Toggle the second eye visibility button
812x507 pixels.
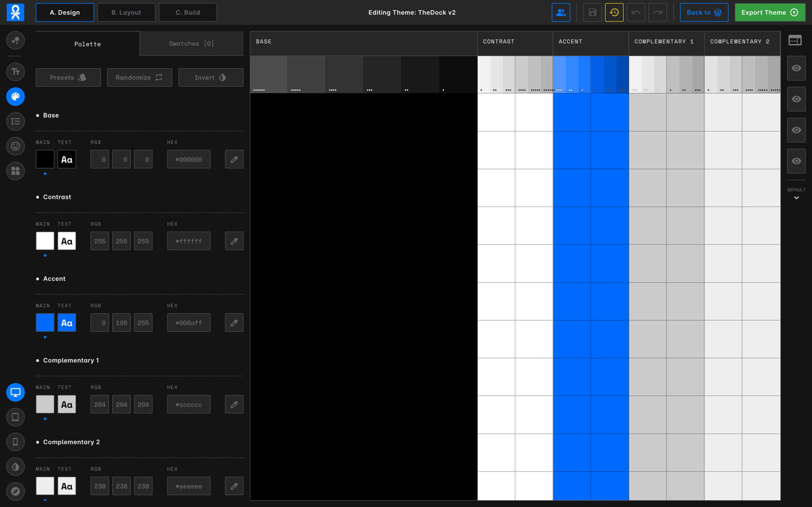click(x=796, y=99)
